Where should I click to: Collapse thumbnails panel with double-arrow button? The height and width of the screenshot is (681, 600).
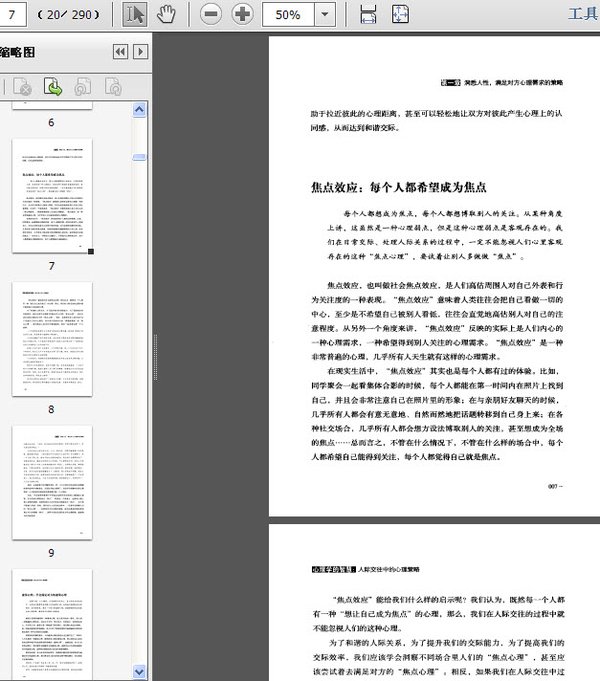[120, 52]
